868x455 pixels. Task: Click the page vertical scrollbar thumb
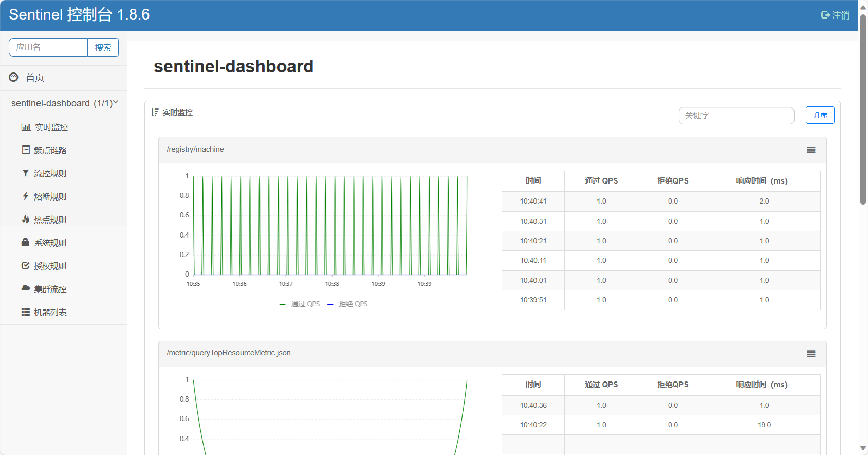tap(863, 109)
